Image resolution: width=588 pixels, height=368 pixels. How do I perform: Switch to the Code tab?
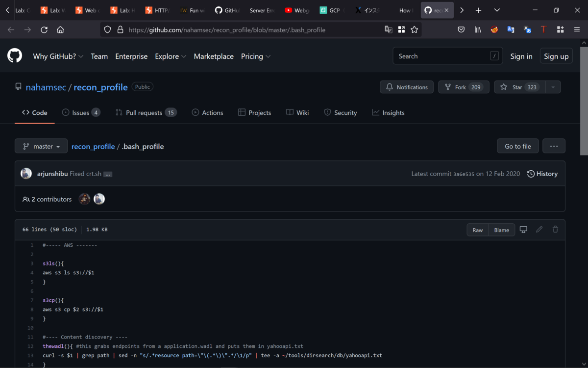click(x=34, y=112)
